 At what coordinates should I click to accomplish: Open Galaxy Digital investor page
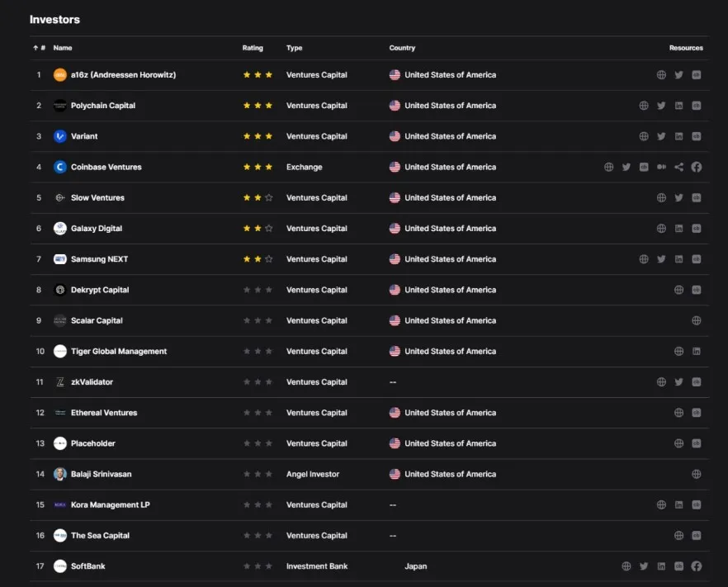tap(97, 228)
